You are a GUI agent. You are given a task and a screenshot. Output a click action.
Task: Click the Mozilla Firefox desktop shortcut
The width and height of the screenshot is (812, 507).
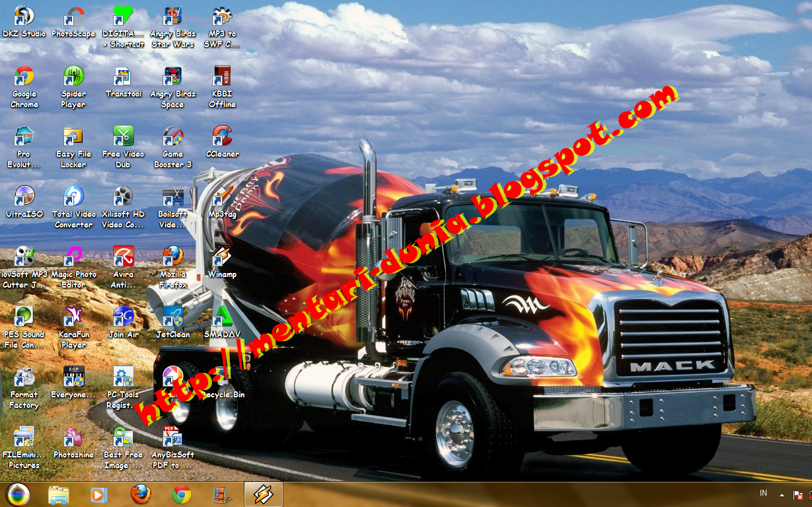172,267
